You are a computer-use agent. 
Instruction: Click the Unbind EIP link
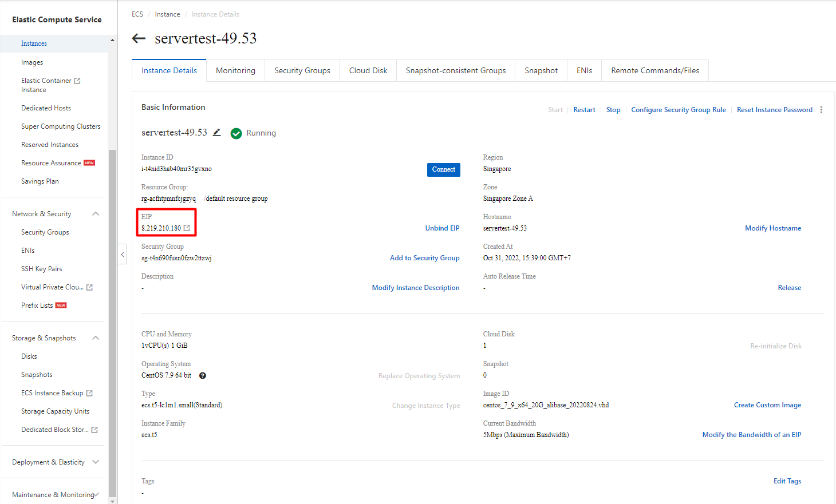pos(442,228)
